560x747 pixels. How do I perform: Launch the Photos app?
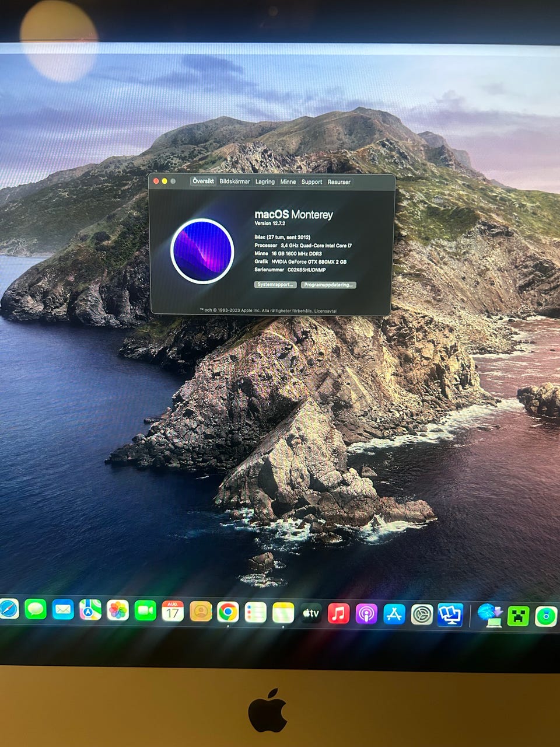(x=118, y=610)
